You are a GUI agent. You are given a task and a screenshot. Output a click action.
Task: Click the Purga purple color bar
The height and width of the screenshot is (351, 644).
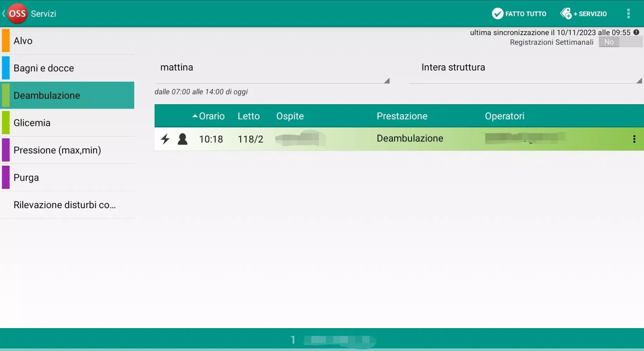coord(6,178)
